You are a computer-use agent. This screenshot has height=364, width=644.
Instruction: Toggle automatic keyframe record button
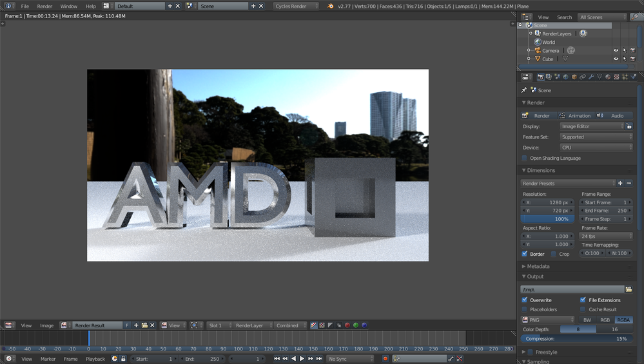[x=385, y=359]
